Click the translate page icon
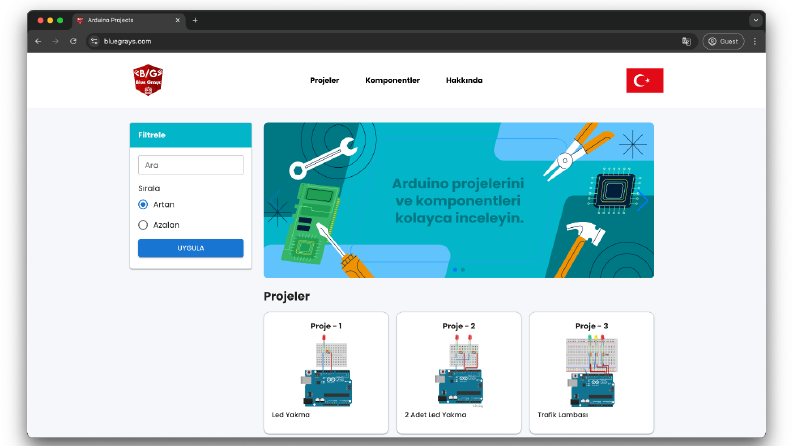793x446 pixels. pyautogui.click(x=686, y=41)
